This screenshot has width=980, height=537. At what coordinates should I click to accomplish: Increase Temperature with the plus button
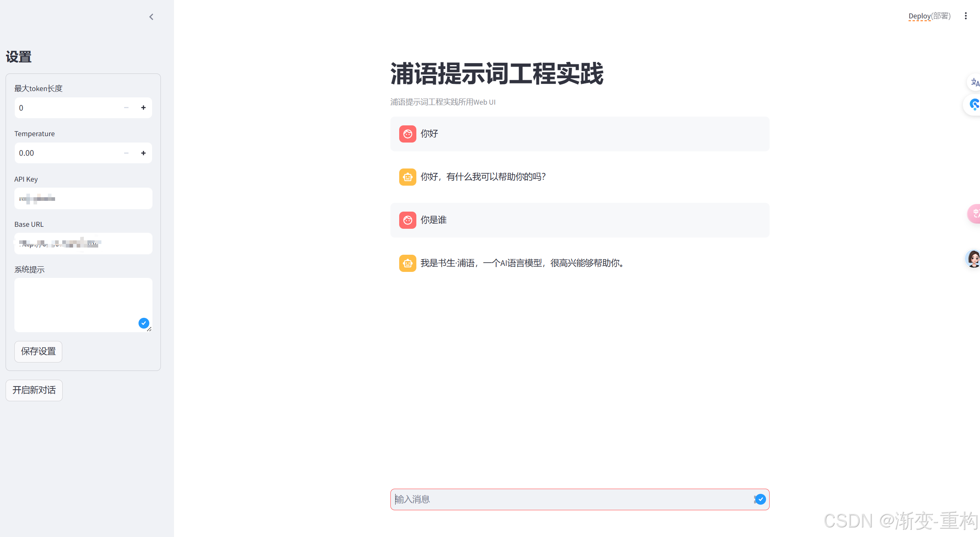143,153
